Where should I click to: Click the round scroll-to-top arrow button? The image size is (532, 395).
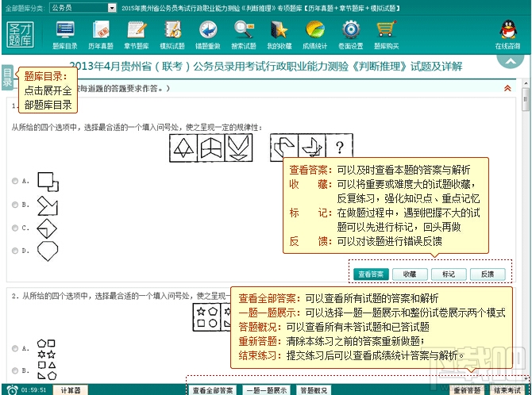(511, 60)
